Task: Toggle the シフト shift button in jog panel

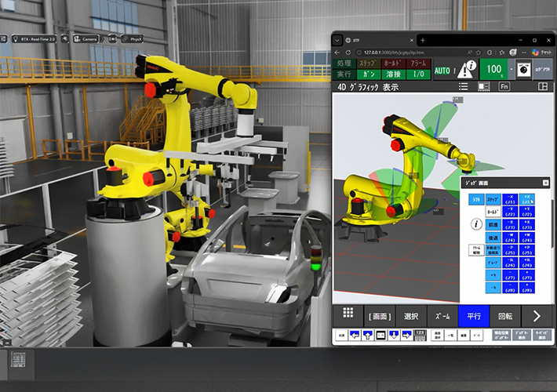Action: (x=476, y=199)
